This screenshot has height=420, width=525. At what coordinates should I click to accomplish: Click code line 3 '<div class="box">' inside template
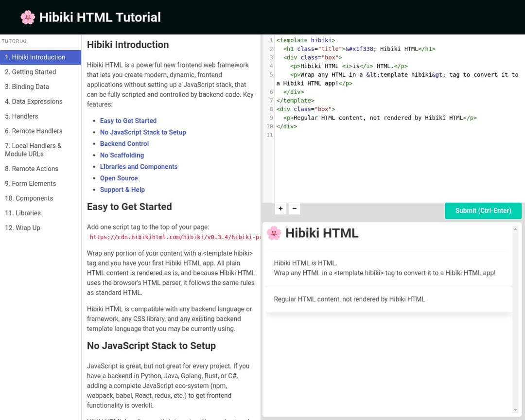313,58
